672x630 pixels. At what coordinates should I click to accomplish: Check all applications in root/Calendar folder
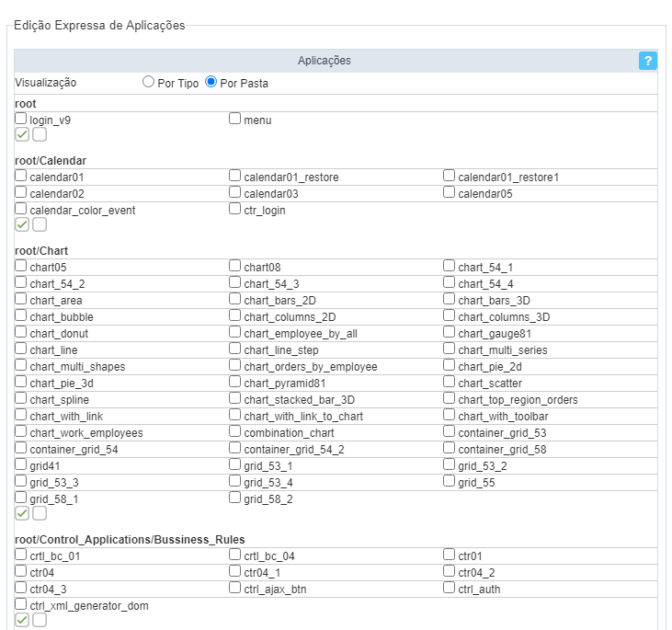point(22,224)
